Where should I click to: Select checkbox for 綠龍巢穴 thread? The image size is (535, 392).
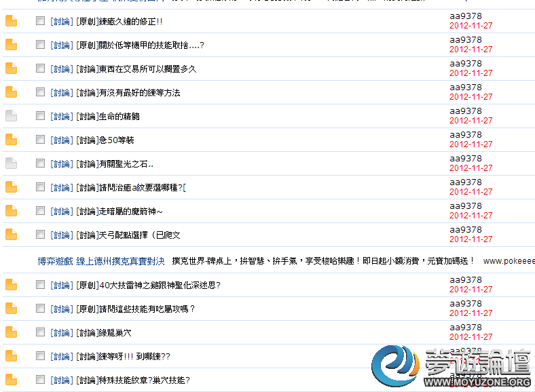click(40, 332)
